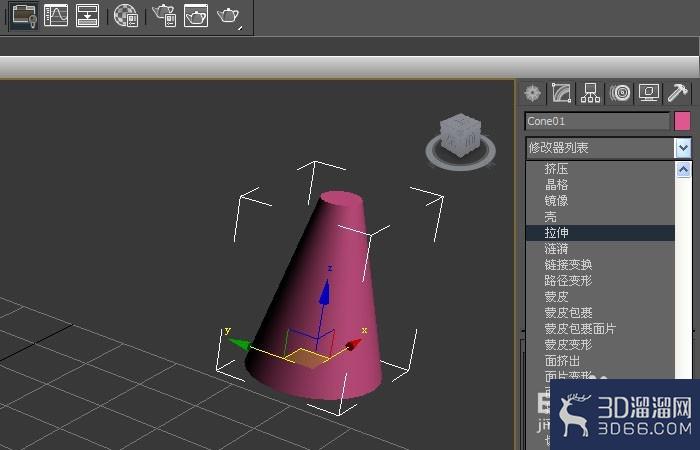
Task: Click the red X axis gizmo arrow
Action: (354, 344)
